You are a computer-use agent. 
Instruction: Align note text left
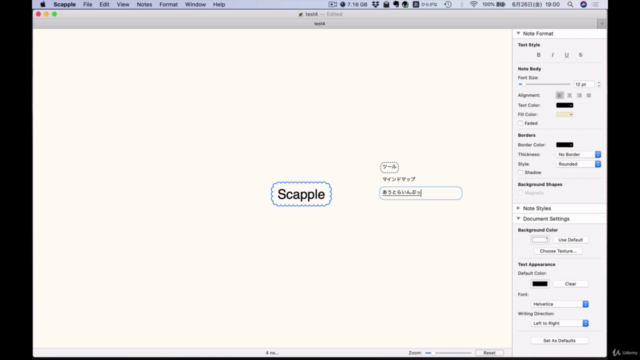[x=560, y=96]
